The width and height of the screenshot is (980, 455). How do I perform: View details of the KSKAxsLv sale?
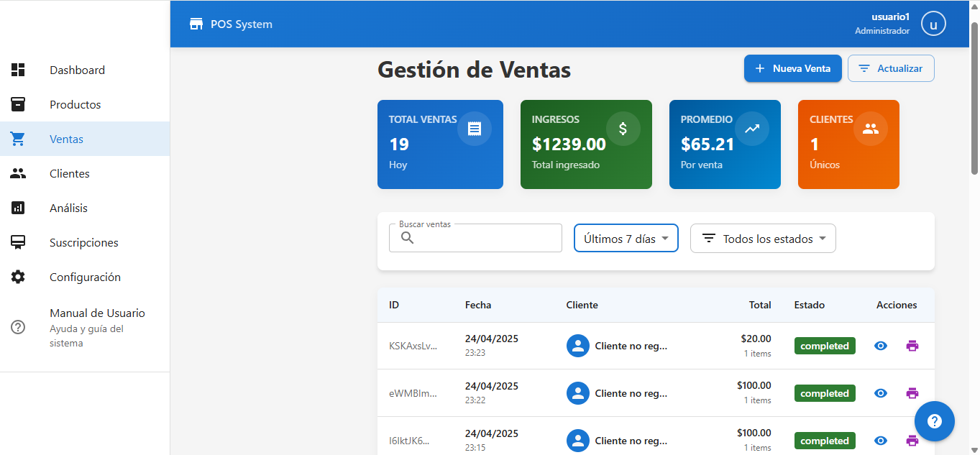(x=881, y=346)
